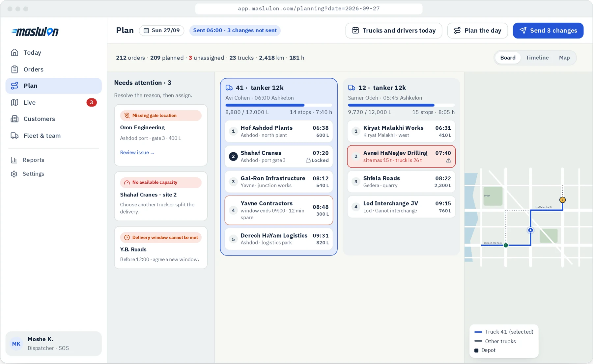Open the Sun 27/09 date picker
Screen dimensions: 593x364
tap(161, 31)
